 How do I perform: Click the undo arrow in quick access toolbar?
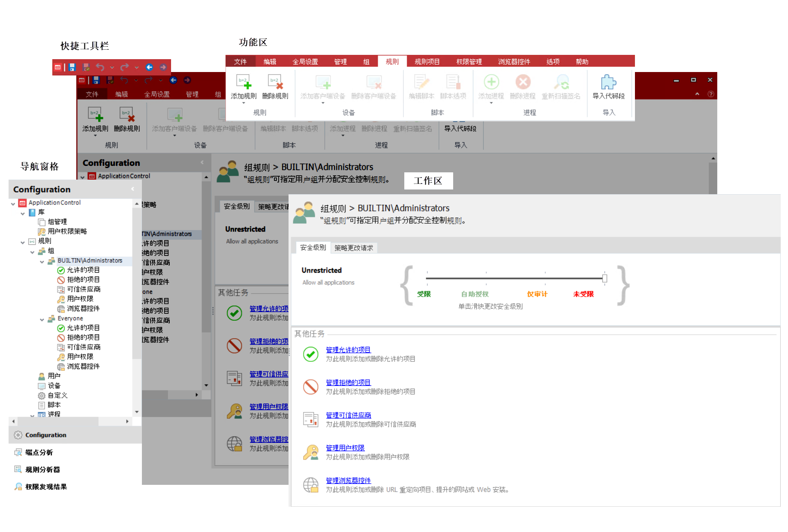coord(100,67)
